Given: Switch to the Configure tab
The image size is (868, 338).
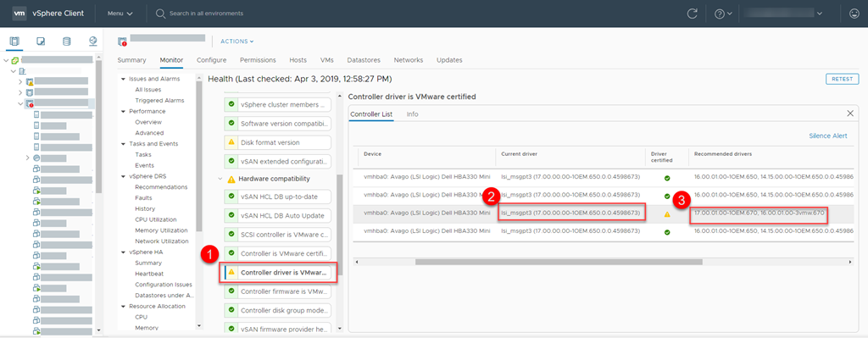Looking at the screenshot, I should pos(211,60).
